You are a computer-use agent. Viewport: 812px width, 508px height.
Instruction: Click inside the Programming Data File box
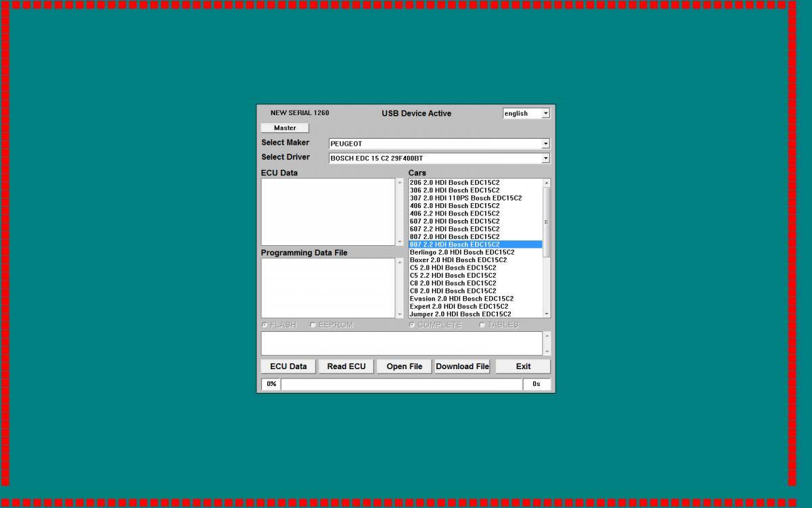click(x=328, y=288)
